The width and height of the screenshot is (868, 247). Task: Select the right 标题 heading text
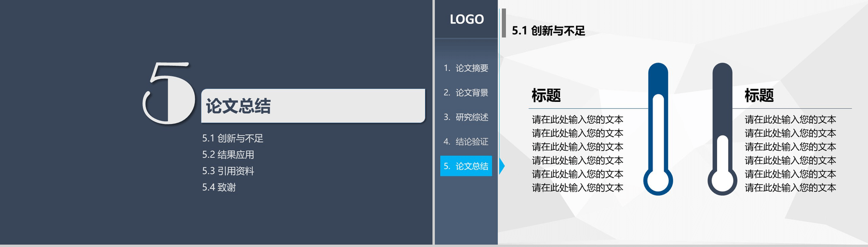(x=759, y=95)
